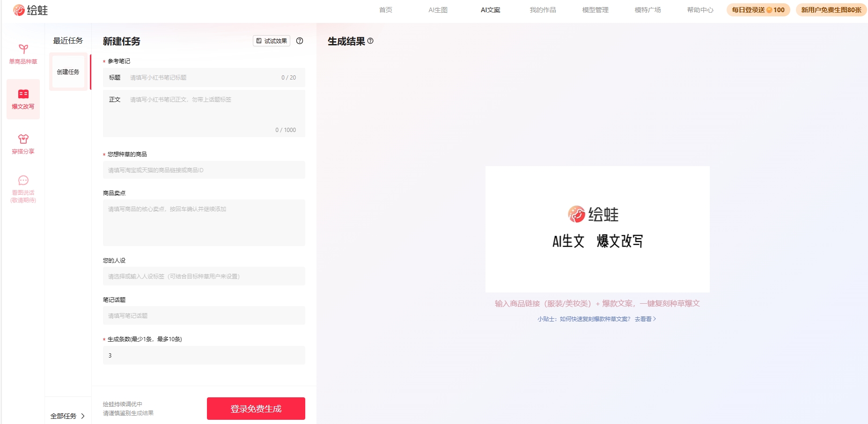
Task: Select 创建任务 in recent tasks
Action: coord(68,72)
